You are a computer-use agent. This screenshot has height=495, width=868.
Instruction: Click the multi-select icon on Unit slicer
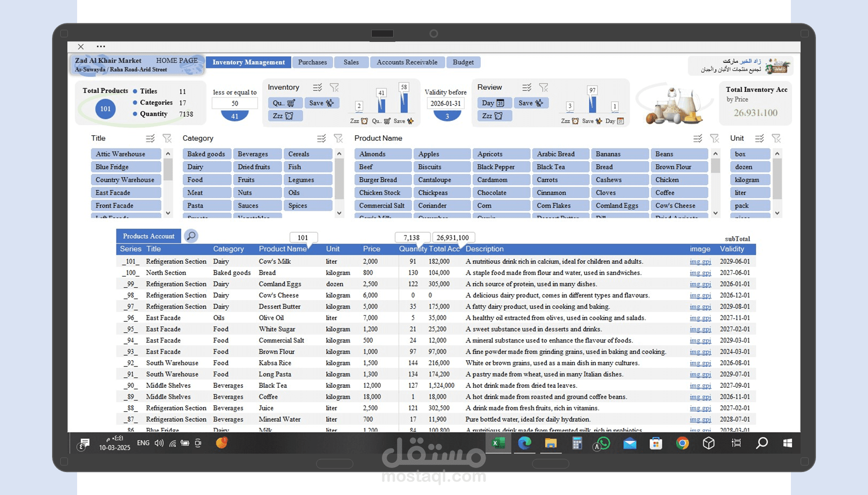pos(759,138)
